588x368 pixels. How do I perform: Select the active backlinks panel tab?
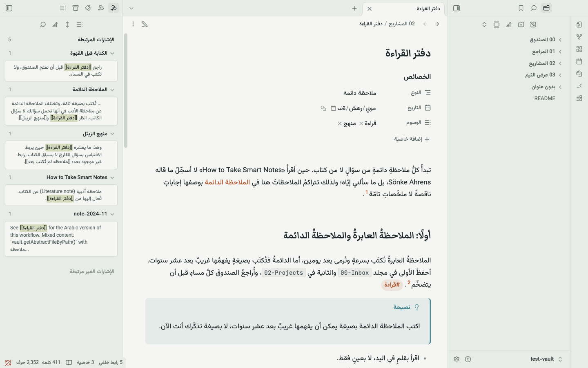(114, 8)
